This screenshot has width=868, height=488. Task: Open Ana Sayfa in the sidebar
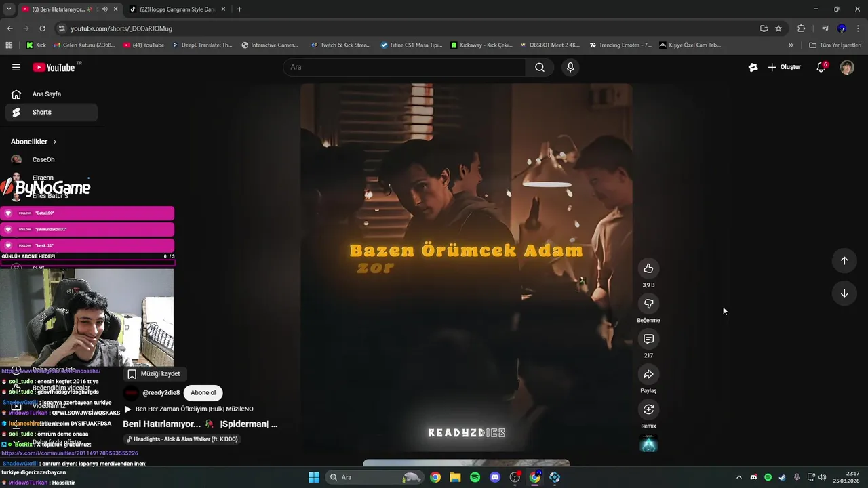pyautogui.click(x=52, y=94)
